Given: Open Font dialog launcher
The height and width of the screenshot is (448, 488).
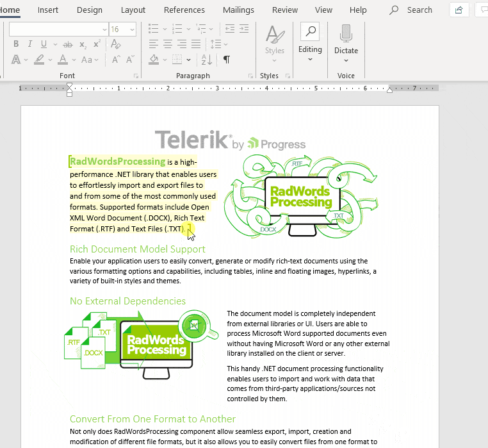Looking at the screenshot, I should pos(136,76).
